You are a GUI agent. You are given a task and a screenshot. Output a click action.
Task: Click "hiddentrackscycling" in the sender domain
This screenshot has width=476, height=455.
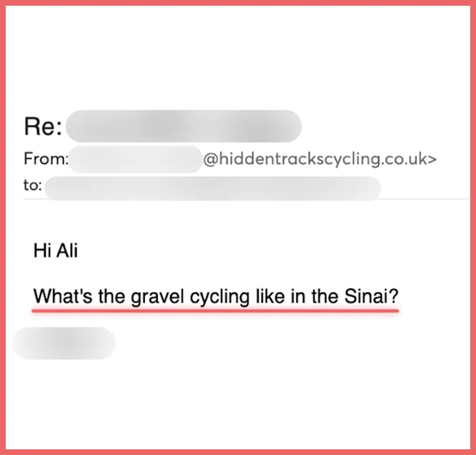pyautogui.click(x=299, y=160)
